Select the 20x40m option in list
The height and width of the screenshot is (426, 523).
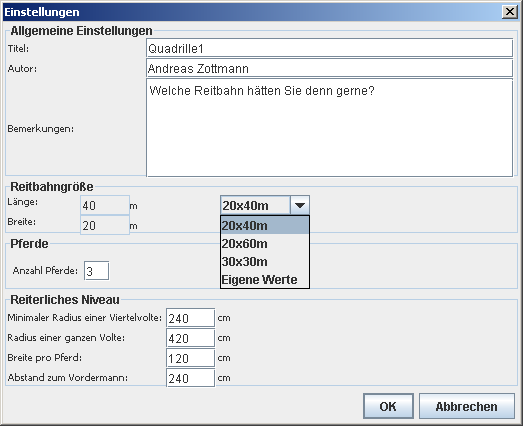[x=265, y=226]
